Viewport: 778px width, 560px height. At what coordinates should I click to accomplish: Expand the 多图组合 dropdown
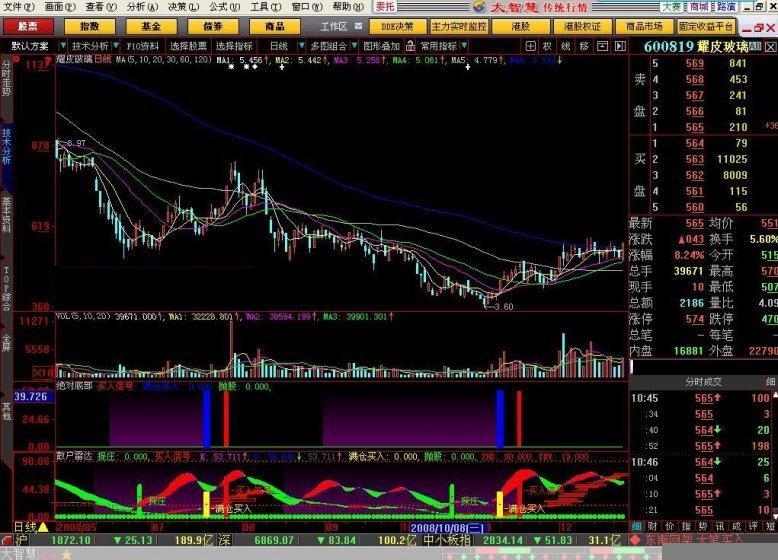[x=330, y=46]
